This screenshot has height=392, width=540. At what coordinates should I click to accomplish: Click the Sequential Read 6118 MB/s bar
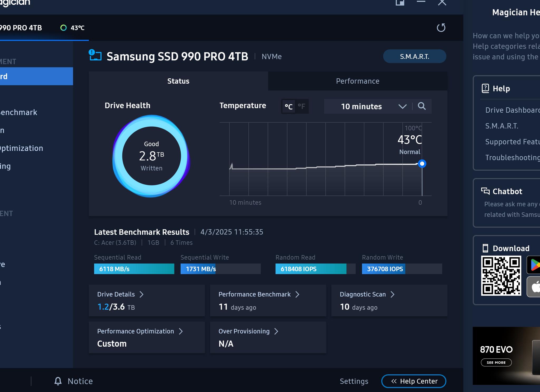pyautogui.click(x=134, y=269)
